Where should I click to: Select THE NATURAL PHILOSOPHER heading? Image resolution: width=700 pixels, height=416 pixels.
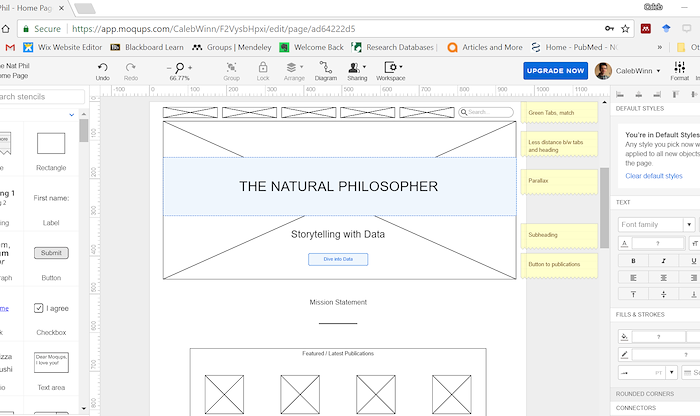pos(338,186)
